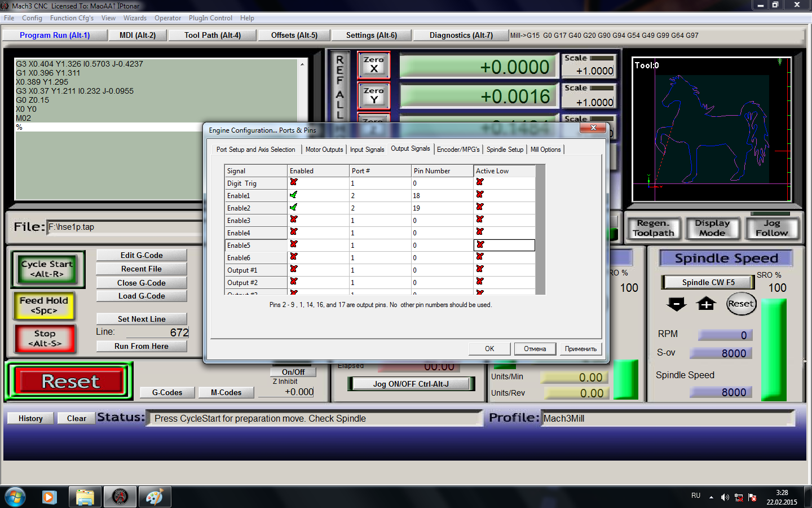
Task: Click the G-code listing scroll up arrow
Action: click(x=302, y=64)
